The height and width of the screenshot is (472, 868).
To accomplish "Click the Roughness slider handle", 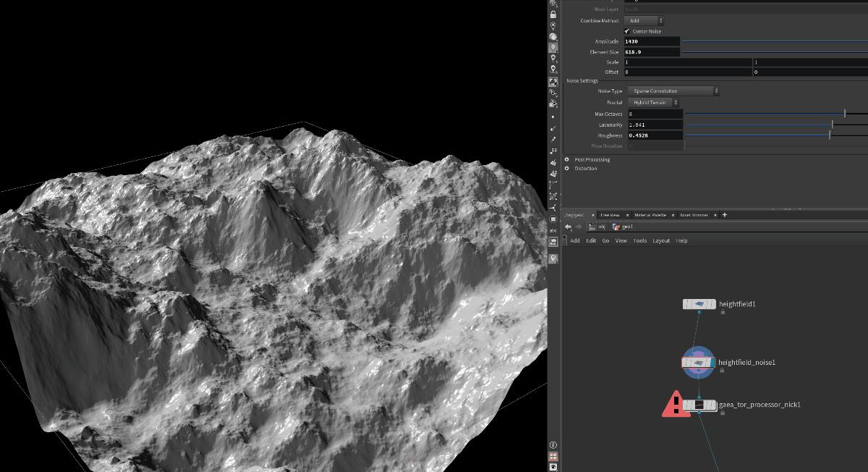I will click(830, 135).
